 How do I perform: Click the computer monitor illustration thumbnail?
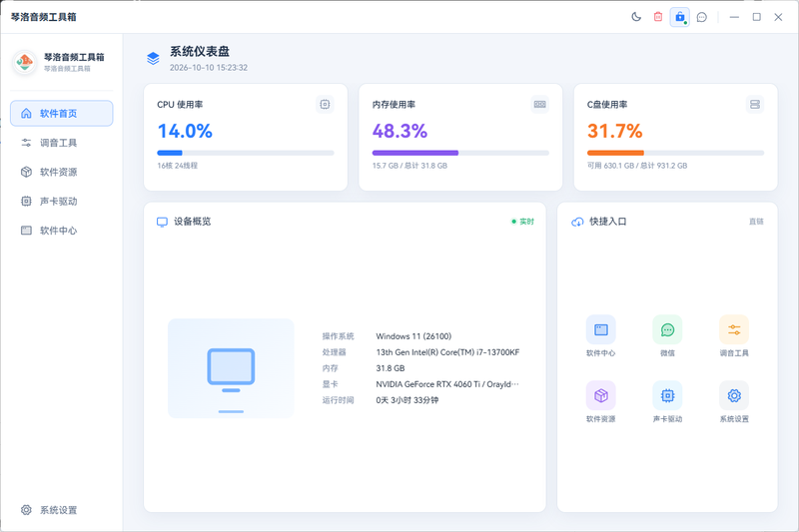231,368
